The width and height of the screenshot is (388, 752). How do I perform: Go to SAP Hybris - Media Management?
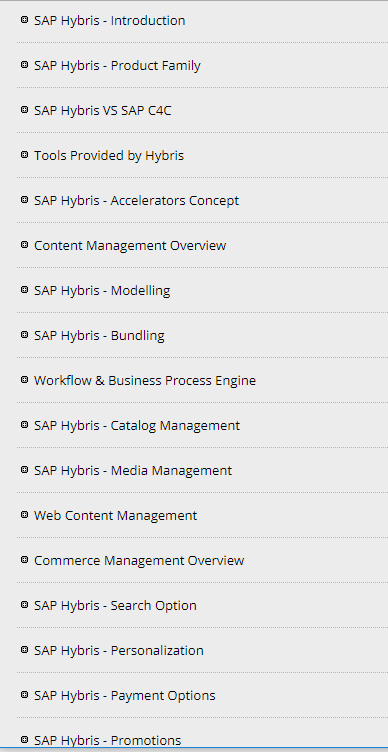[x=133, y=470]
